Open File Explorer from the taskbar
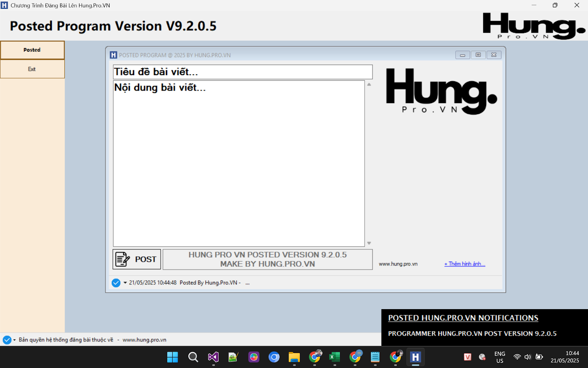588x368 pixels. (294, 357)
